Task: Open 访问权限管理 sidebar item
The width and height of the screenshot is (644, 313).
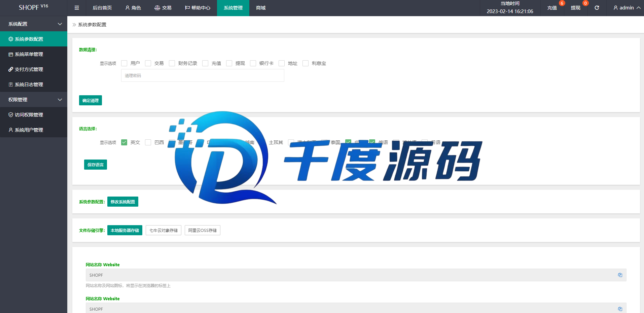Action: 34,115
